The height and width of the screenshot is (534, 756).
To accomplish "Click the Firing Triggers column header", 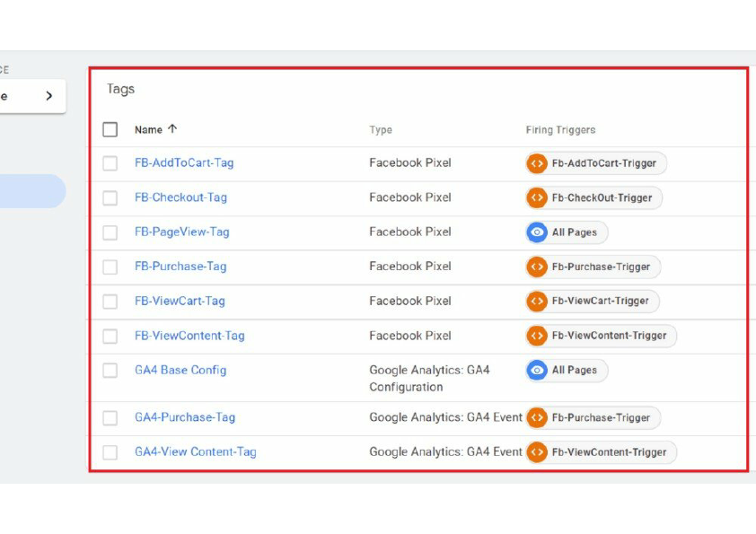I will (560, 130).
